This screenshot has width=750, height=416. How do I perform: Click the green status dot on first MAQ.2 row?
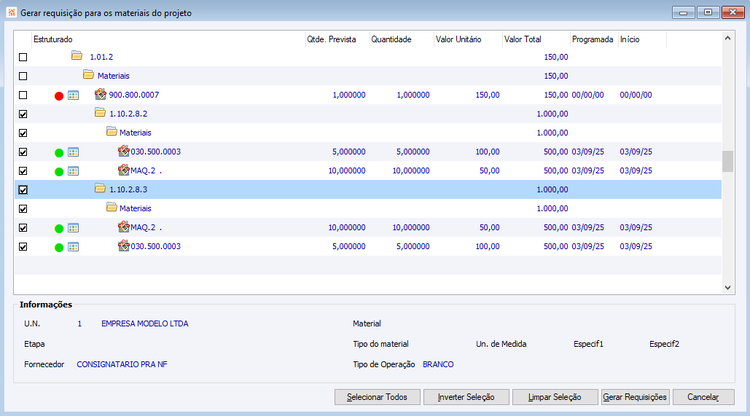click(59, 172)
